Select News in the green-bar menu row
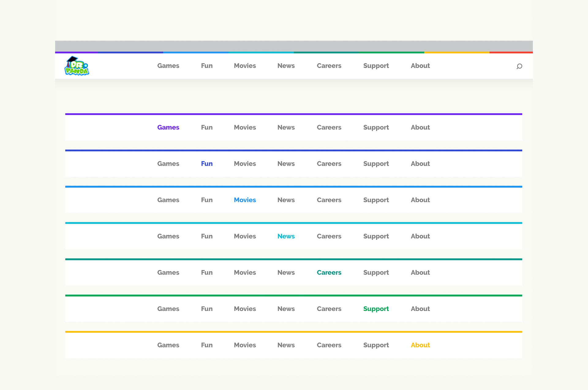 pyautogui.click(x=286, y=309)
